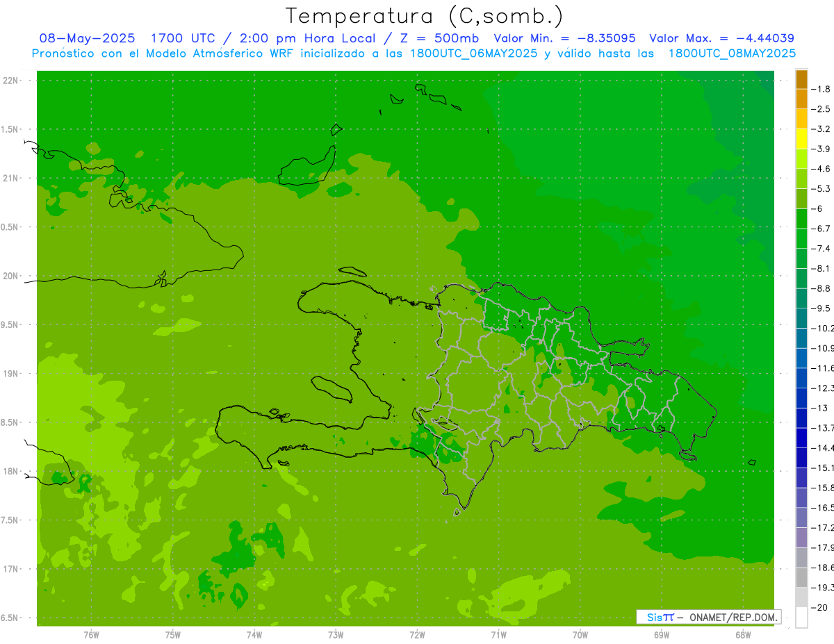Click the '-2.5' legend value
Screen dimensions: 834x644
pos(822,109)
